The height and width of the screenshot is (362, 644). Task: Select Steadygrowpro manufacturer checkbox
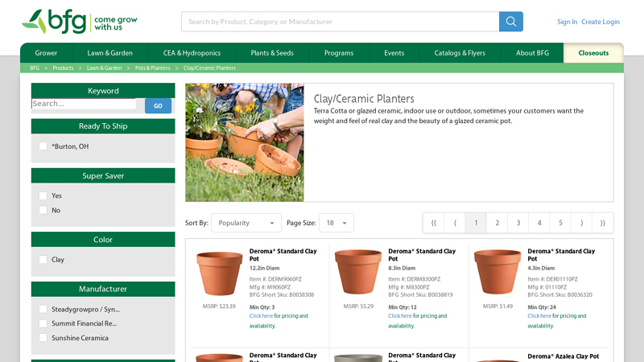pyautogui.click(x=43, y=309)
